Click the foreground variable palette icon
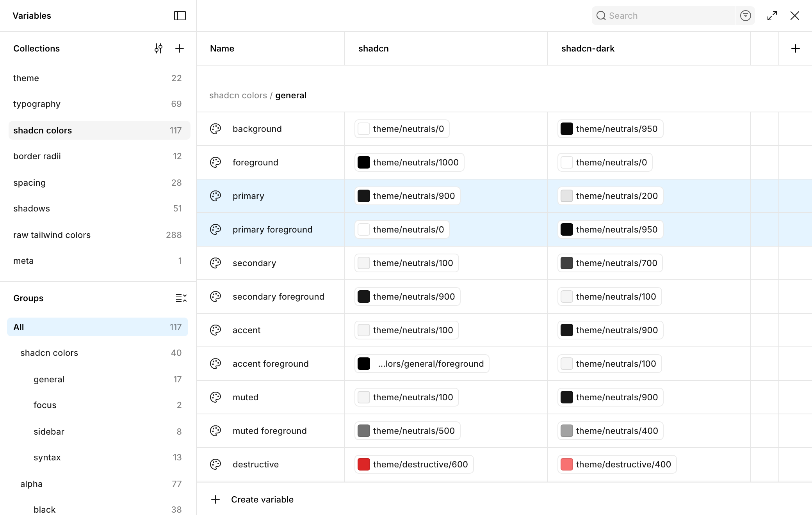Screen dimensions: 812x515 click(x=215, y=162)
